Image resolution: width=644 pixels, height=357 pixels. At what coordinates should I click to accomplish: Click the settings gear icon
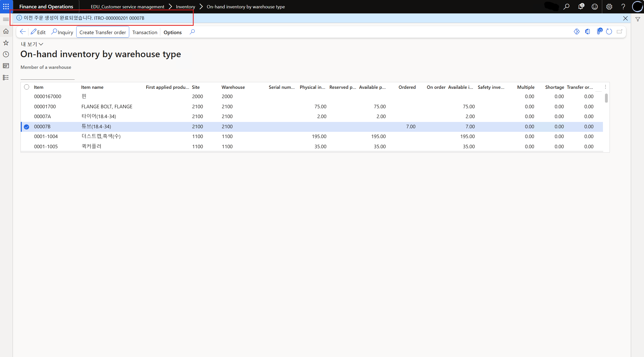coord(609,7)
